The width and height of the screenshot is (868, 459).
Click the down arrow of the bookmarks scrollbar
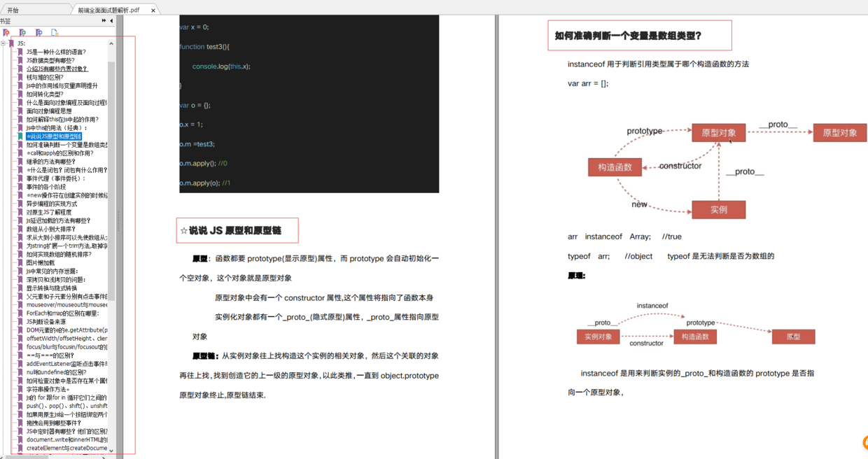pos(111,451)
